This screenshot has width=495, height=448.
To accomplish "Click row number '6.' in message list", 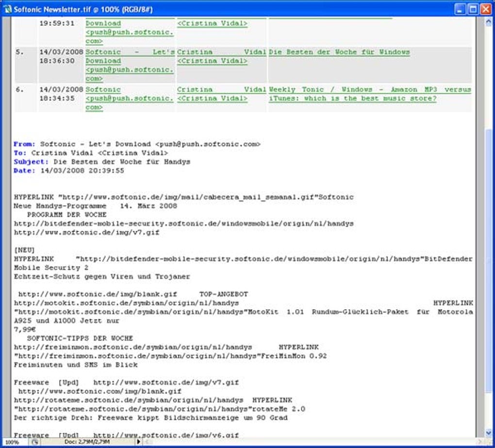I will pos(19,90).
